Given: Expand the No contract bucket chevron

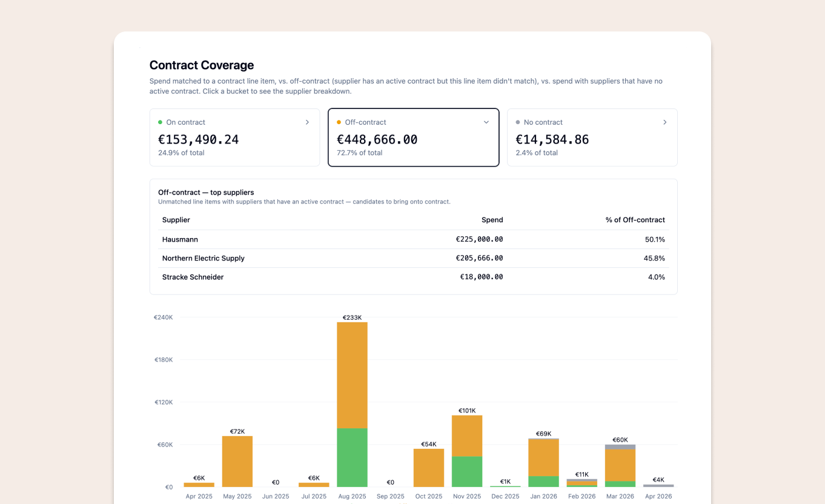Looking at the screenshot, I should [665, 122].
